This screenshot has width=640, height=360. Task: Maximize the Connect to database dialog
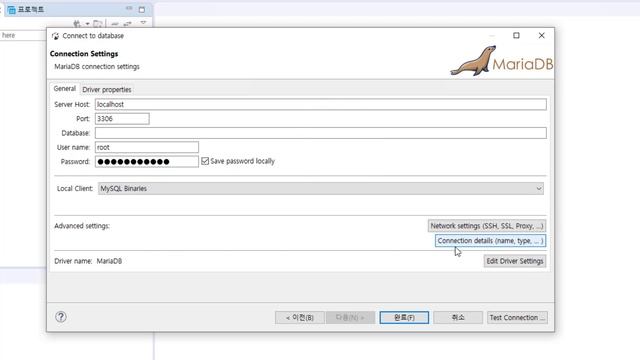[x=516, y=36]
